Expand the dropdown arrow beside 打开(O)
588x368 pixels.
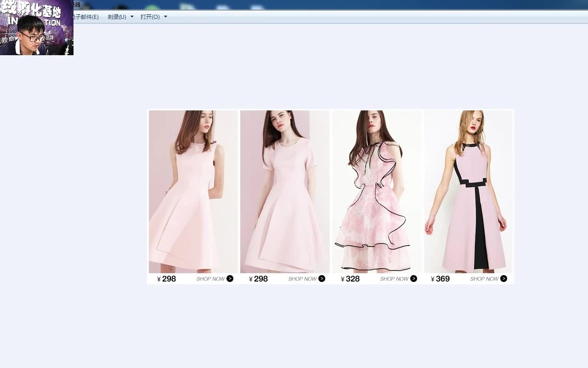(x=165, y=17)
